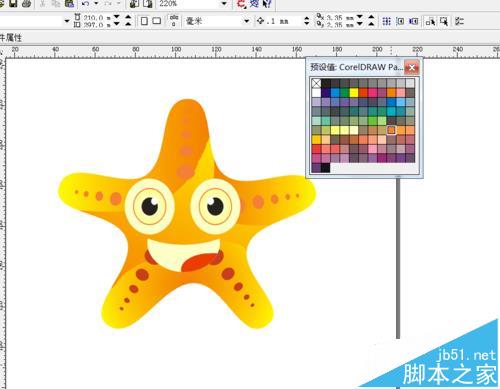
Task: Undo the last action with the curved arrow
Action: click(85, 3)
